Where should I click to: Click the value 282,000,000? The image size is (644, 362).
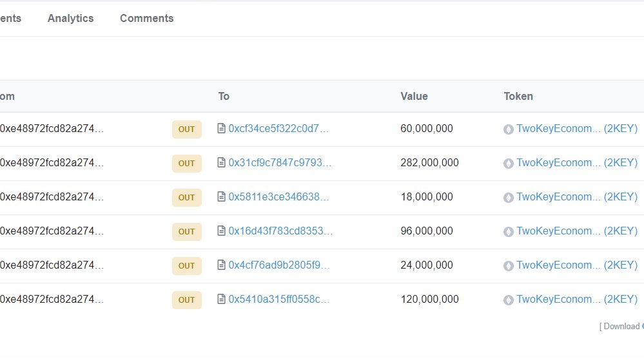(429, 162)
